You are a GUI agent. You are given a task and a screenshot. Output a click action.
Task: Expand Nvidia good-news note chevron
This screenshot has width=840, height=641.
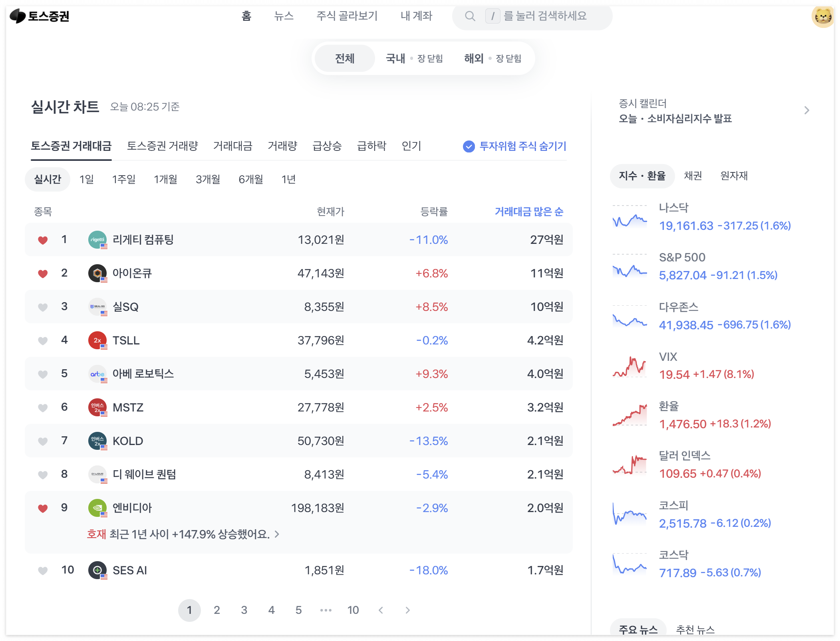tap(277, 534)
